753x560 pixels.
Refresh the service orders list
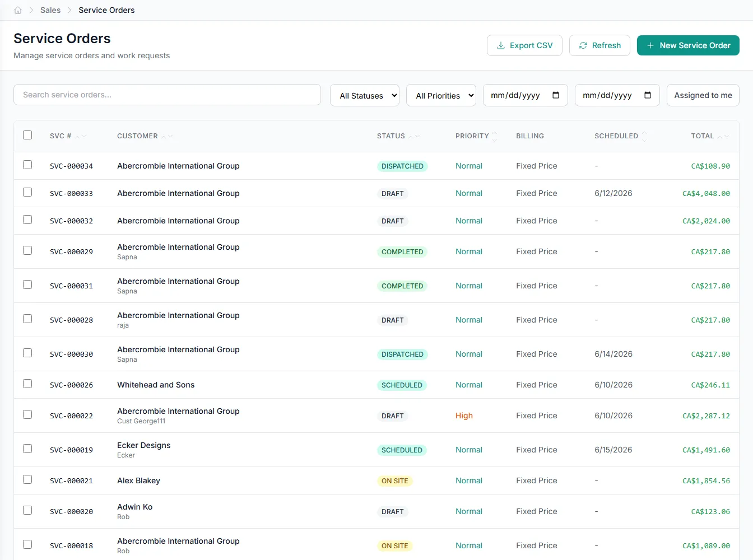(x=599, y=45)
